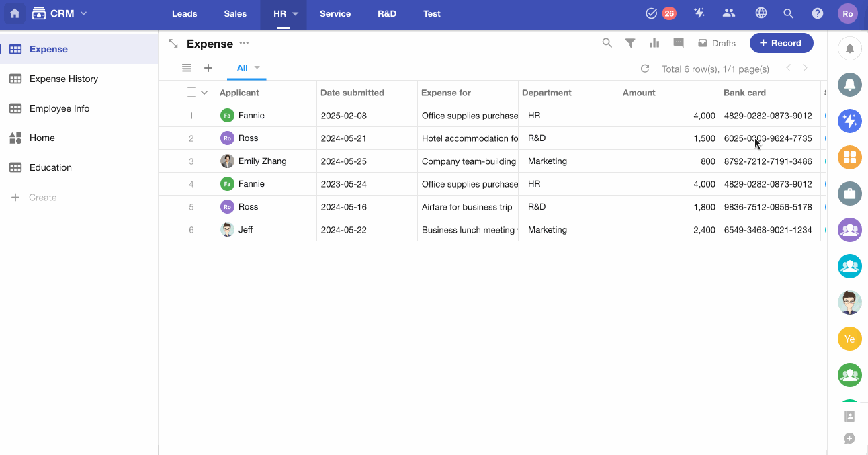Click the Record button
This screenshot has width=868, height=455.
(781, 43)
